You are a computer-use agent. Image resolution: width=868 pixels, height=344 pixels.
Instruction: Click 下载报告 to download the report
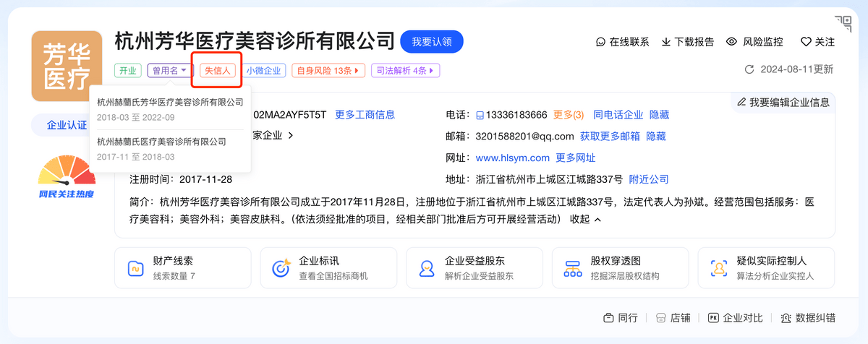click(x=694, y=42)
